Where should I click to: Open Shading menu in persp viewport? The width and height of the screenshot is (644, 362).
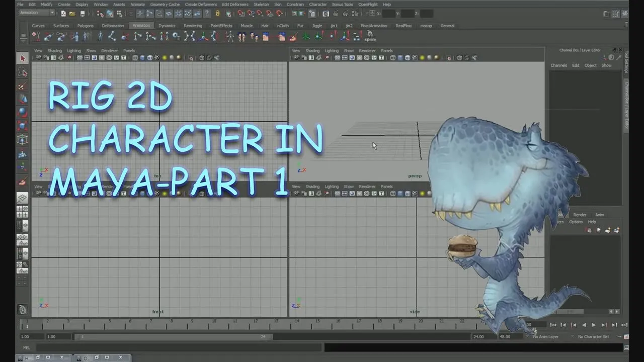point(312,51)
